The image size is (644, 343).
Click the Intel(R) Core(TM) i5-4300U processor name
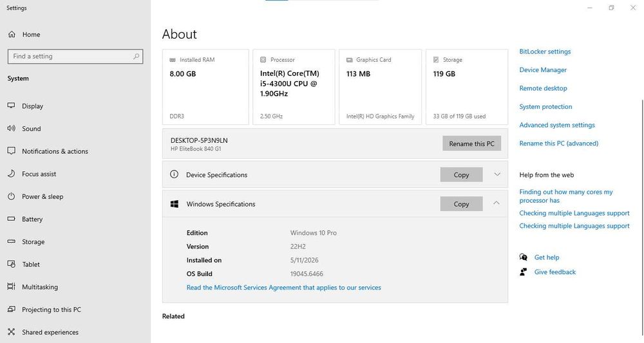[290, 83]
